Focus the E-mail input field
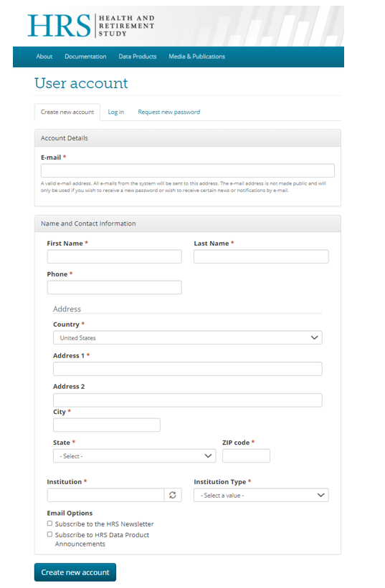This screenshot has height=588, width=385. point(188,170)
